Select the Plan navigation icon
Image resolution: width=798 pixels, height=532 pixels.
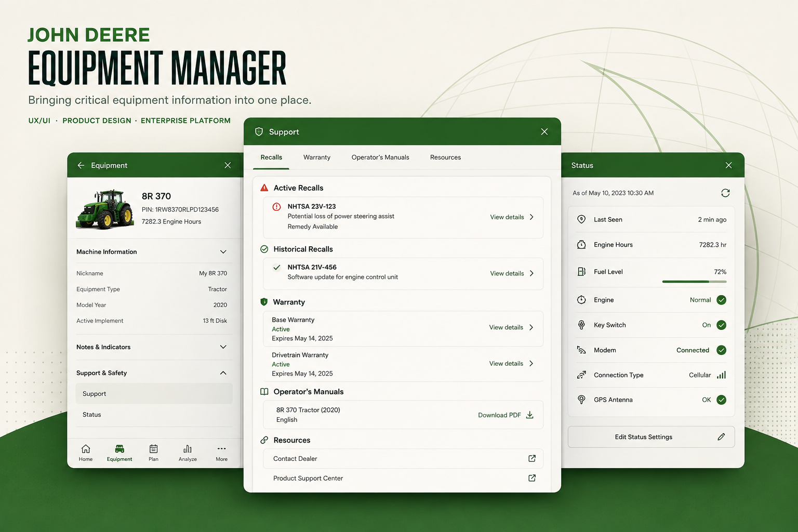click(x=153, y=449)
